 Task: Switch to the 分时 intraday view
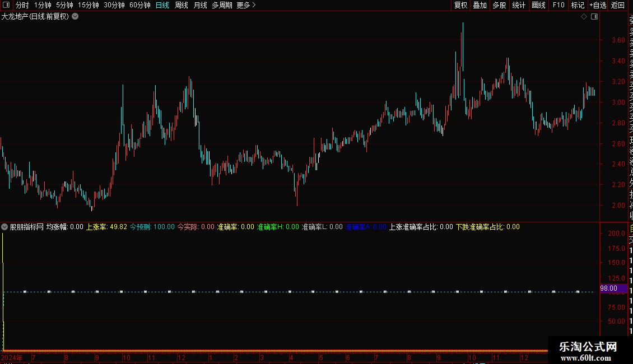(22, 5)
